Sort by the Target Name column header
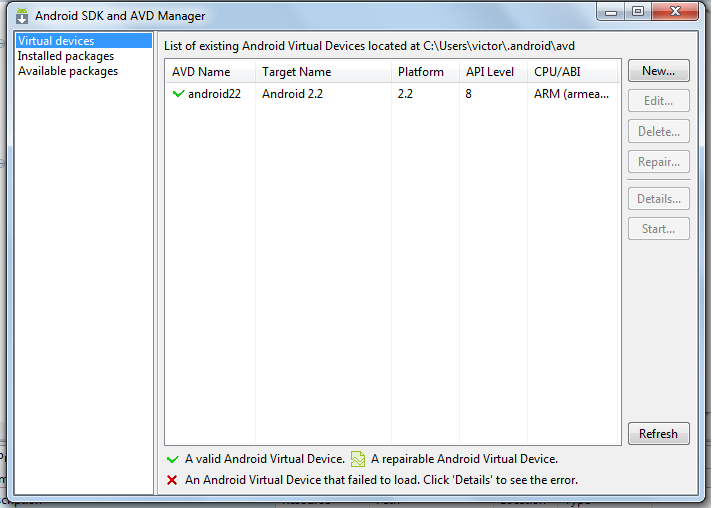This screenshot has width=712, height=508. 323,72
